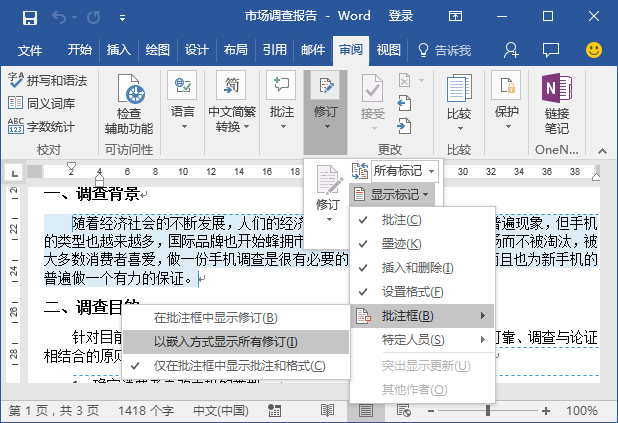Click 检查辅助功能 accessibility checker
Viewport: 618px width, 423px height.
pos(129,104)
